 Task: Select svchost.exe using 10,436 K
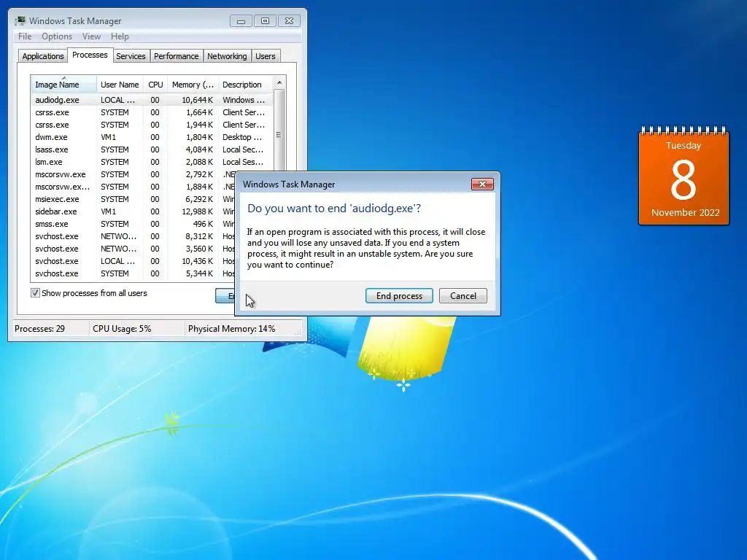(x=133, y=261)
